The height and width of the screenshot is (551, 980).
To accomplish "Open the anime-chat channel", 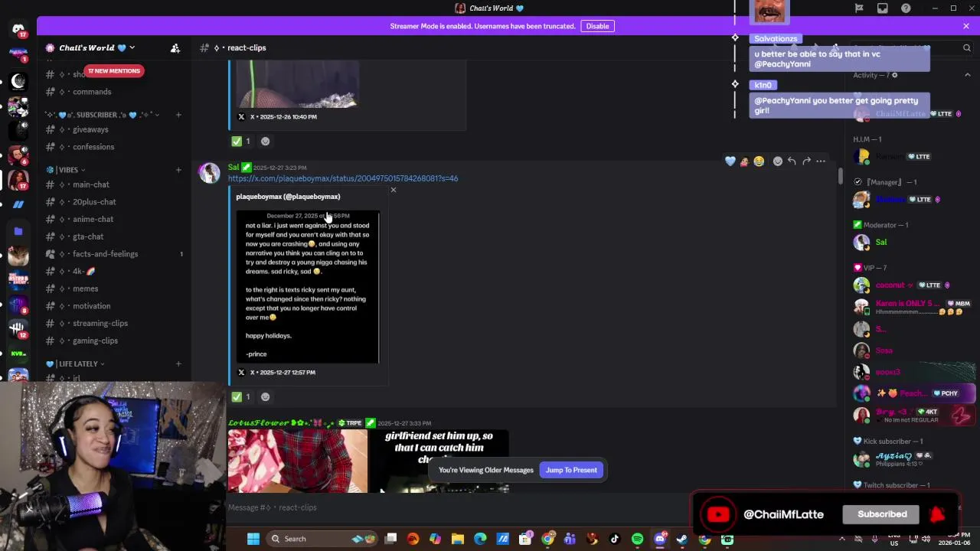I will point(115,219).
